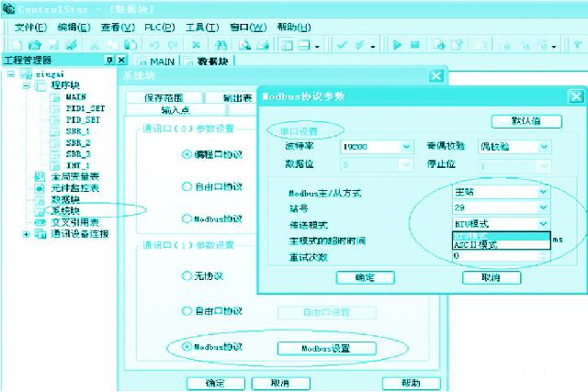Click the Open file toolbar icon
The image size is (588, 392).
click(x=36, y=44)
